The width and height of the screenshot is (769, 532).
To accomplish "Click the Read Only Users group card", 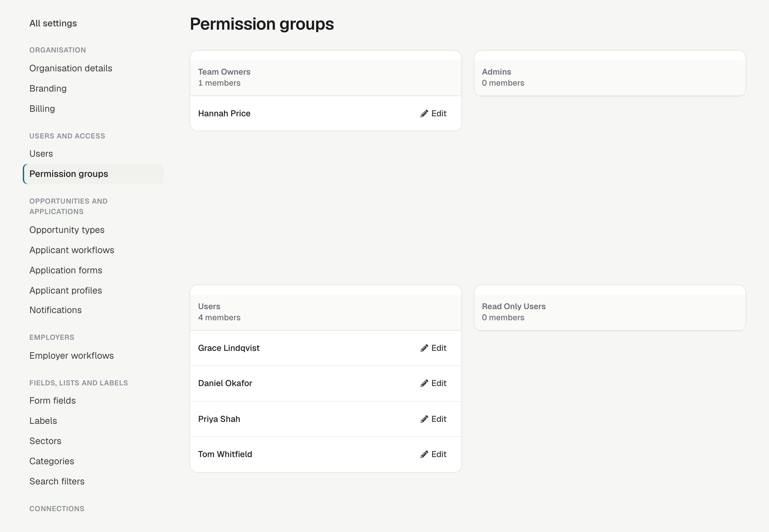I will point(610,308).
